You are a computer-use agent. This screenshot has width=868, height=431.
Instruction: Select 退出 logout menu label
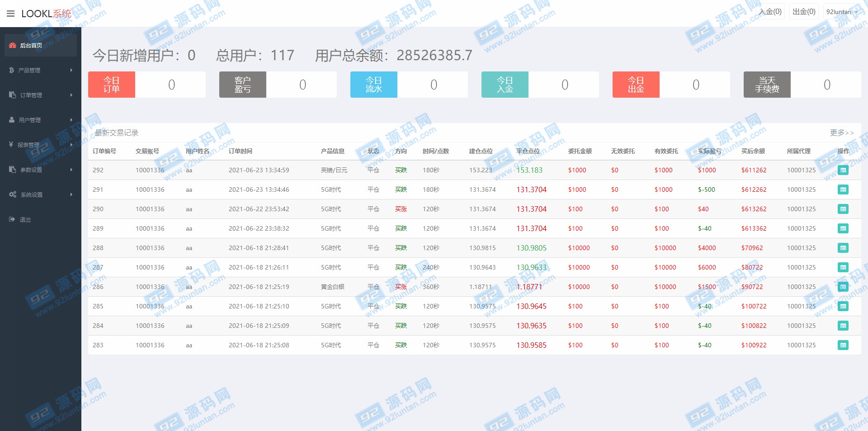point(25,219)
